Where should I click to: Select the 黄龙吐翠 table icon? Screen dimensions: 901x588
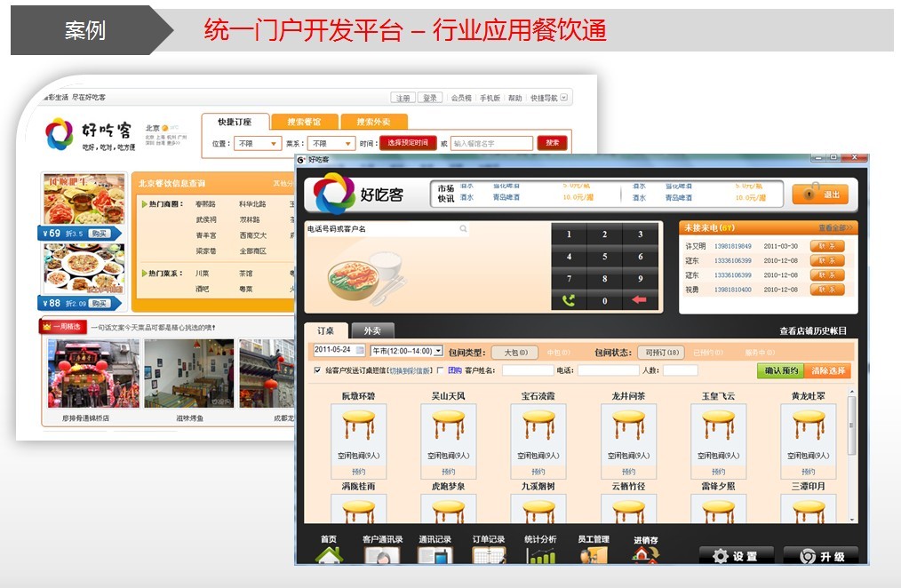click(x=809, y=426)
